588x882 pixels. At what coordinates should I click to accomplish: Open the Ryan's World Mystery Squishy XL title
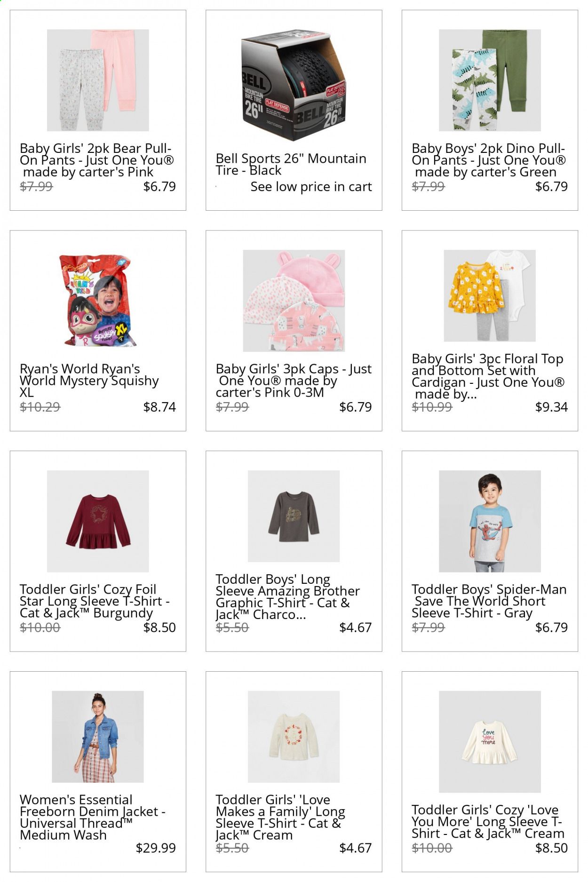pos(89,381)
